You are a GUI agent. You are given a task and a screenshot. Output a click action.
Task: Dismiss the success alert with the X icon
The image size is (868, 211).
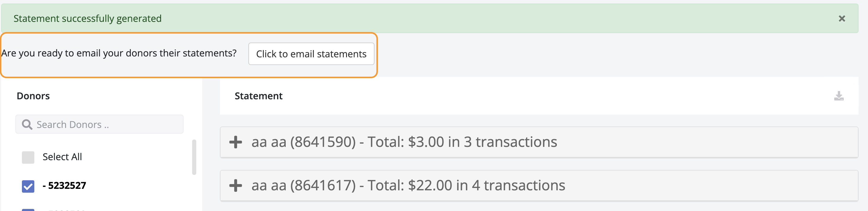tap(841, 19)
